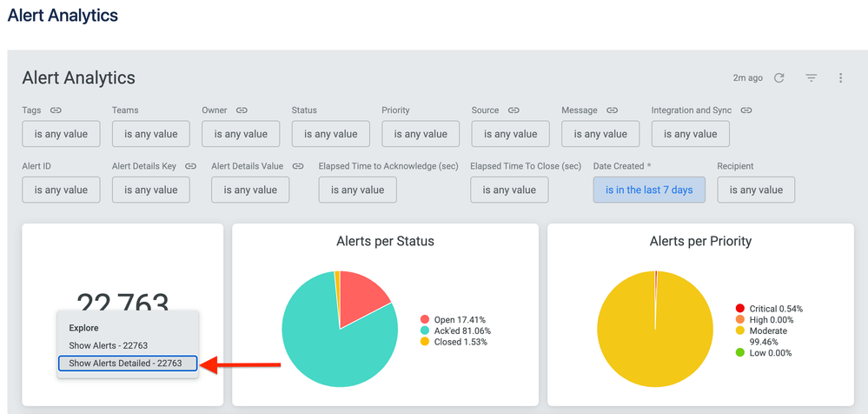The height and width of the screenshot is (414, 868).
Task: Click the red Open legend swatch
Action: click(x=425, y=319)
